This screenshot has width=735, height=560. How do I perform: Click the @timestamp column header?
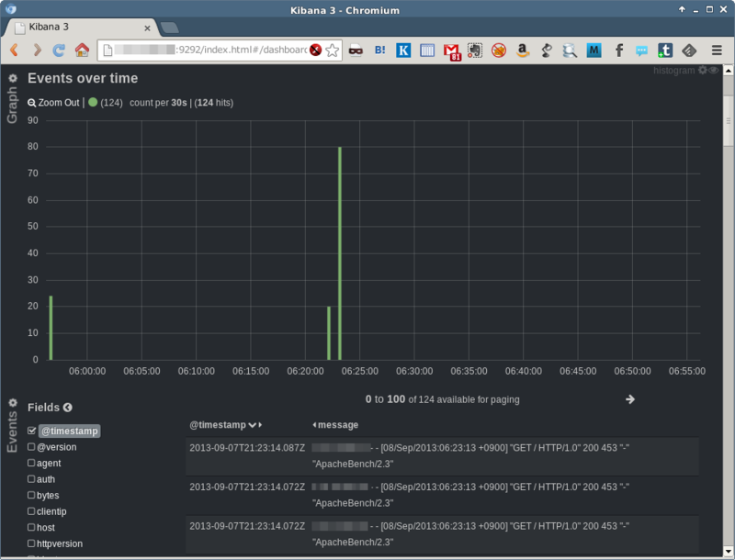pos(218,425)
